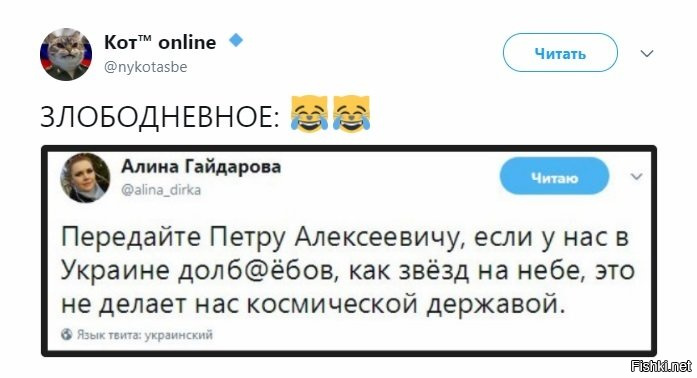
Task: Open Алина Гайдарова's profile photo
Action: click(x=85, y=178)
